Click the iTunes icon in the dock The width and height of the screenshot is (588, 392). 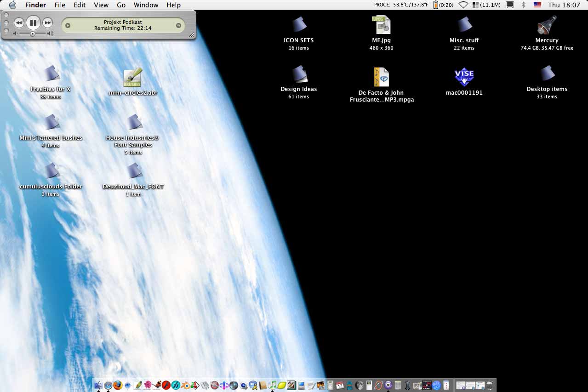pyautogui.click(x=272, y=385)
